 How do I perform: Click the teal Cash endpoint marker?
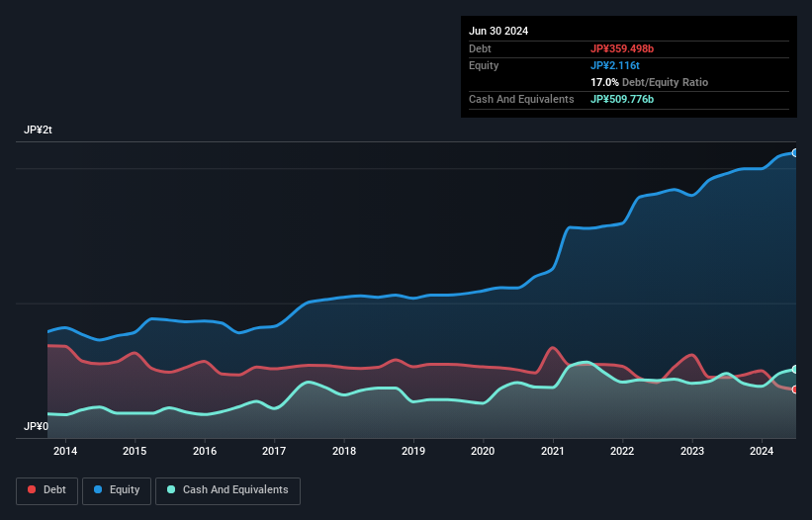[x=795, y=370]
